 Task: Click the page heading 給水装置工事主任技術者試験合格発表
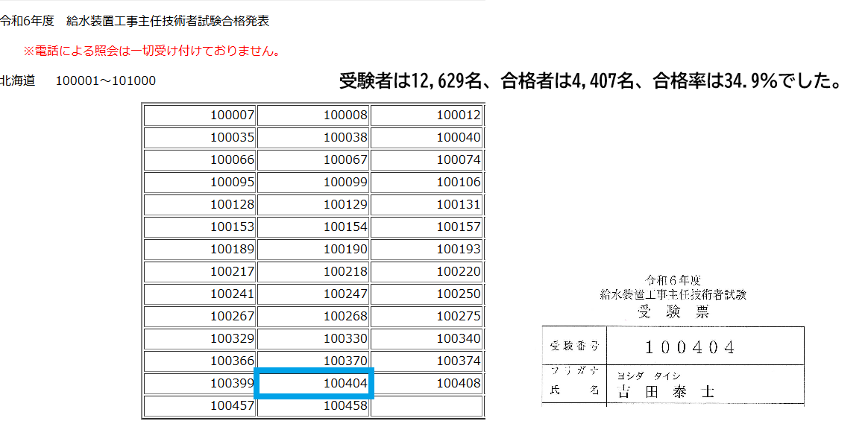pos(168,22)
